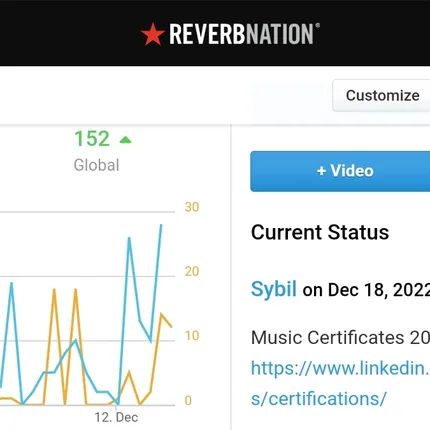Click the Dec 18, 2022 status date

coord(379,289)
